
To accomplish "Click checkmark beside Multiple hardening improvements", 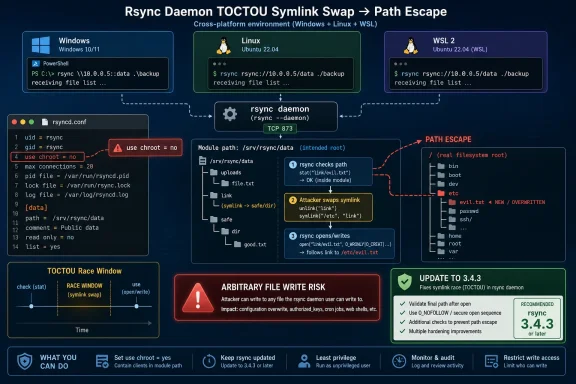I will coord(402,331).
